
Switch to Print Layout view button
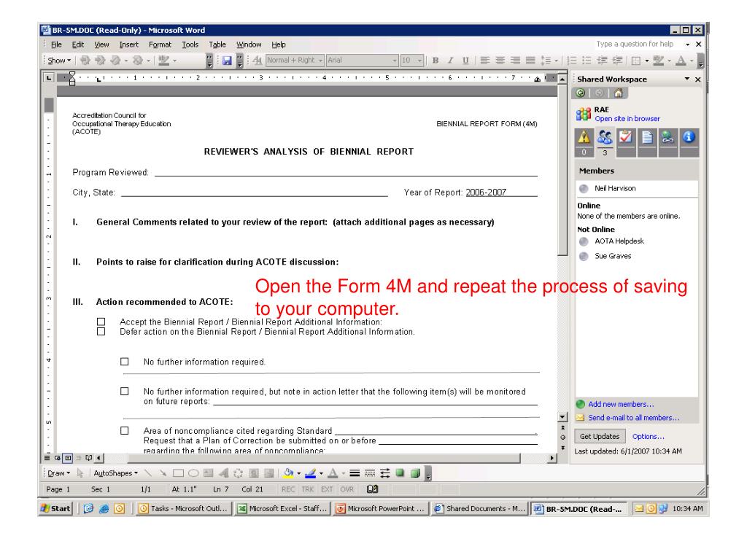tap(68, 458)
